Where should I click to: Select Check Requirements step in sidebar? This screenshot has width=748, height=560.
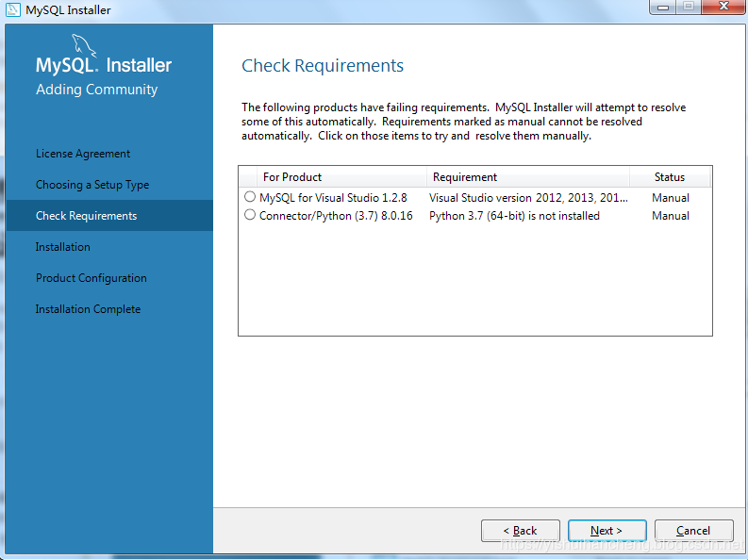pos(109,216)
